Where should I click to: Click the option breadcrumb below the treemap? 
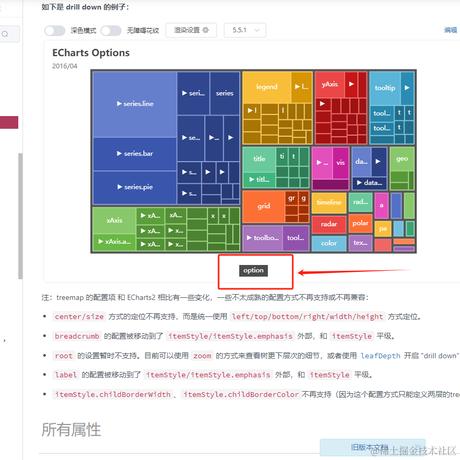pos(253,271)
